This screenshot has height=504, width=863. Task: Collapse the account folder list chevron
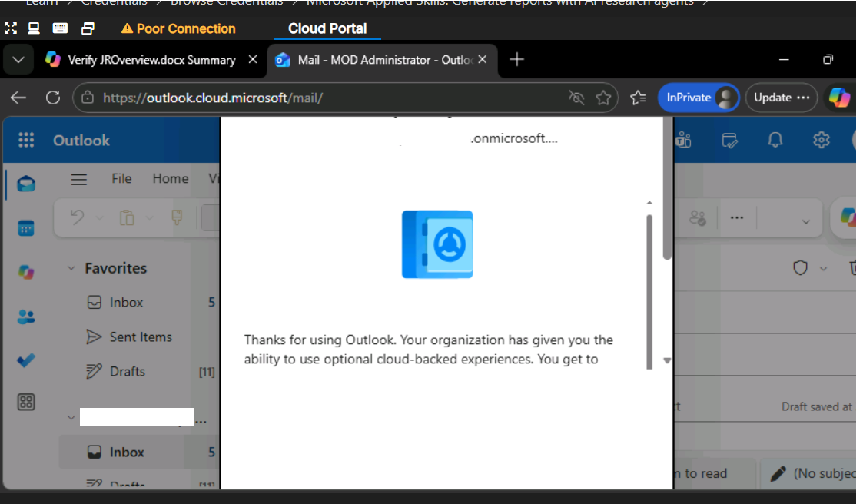click(x=71, y=418)
